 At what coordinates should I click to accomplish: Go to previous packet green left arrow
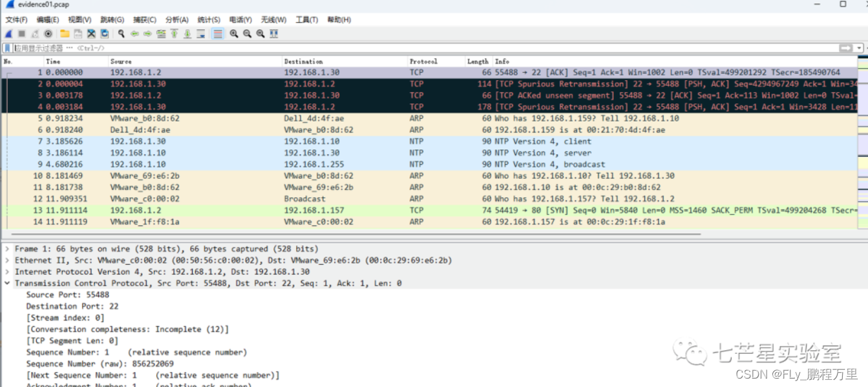click(134, 34)
